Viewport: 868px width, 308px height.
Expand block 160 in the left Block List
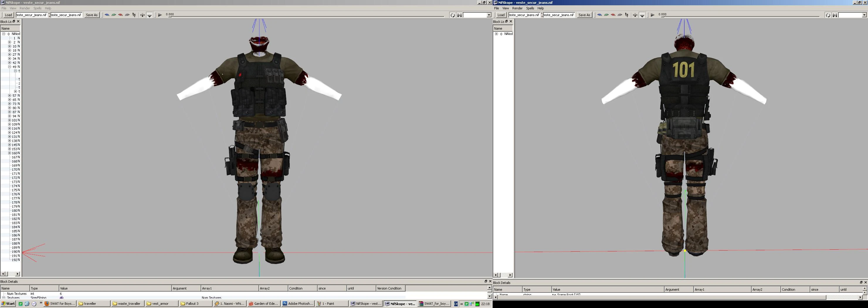9,153
